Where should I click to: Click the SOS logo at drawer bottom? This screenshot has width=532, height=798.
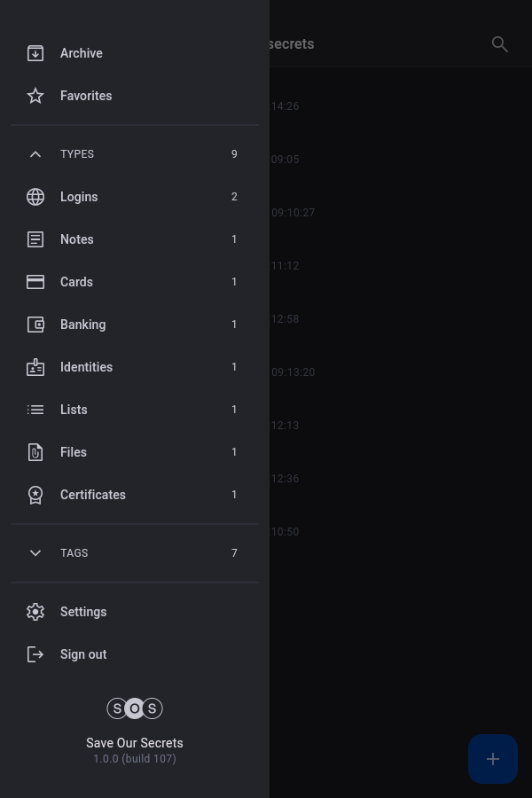135,708
